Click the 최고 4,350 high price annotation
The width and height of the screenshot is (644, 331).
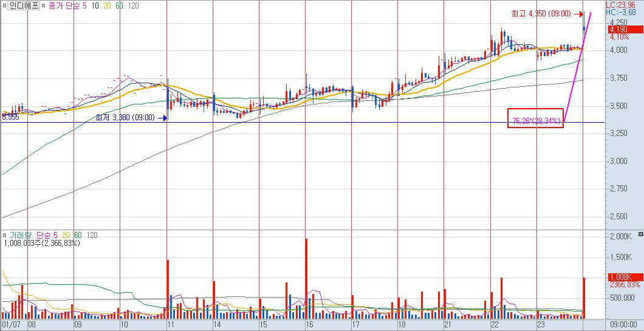pyautogui.click(x=541, y=13)
